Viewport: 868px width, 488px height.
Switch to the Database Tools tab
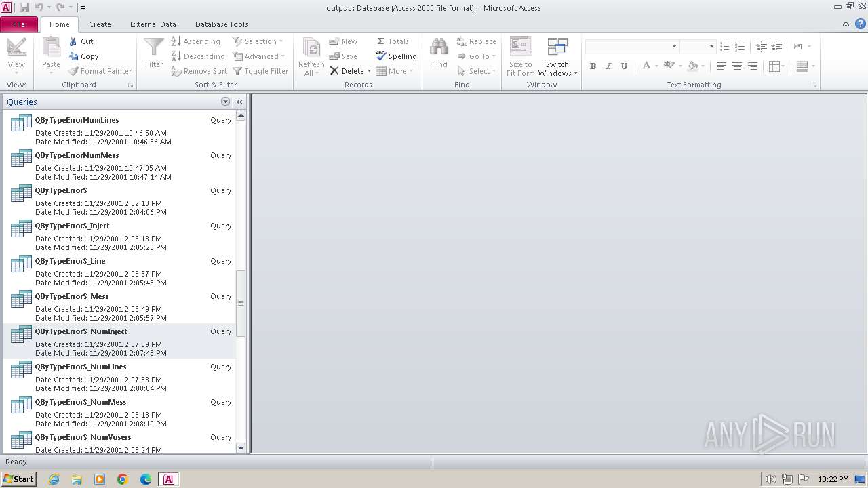[222, 24]
